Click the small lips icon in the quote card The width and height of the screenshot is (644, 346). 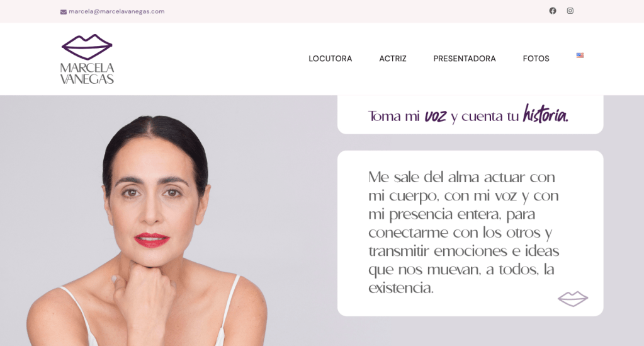tap(572, 299)
